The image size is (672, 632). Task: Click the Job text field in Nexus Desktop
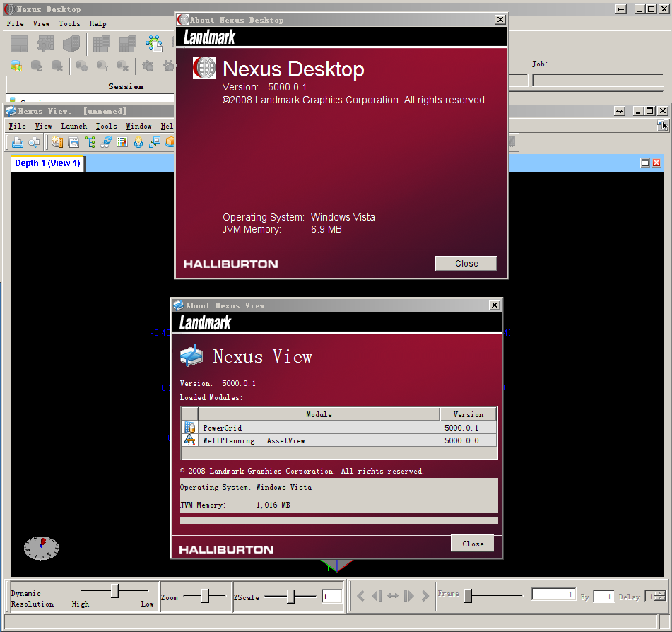coord(598,80)
